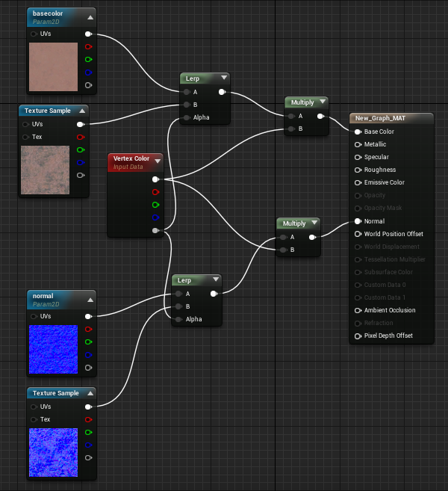The width and height of the screenshot is (448, 491).
Task: Click the Emissive Color input pin
Action: [358, 182]
